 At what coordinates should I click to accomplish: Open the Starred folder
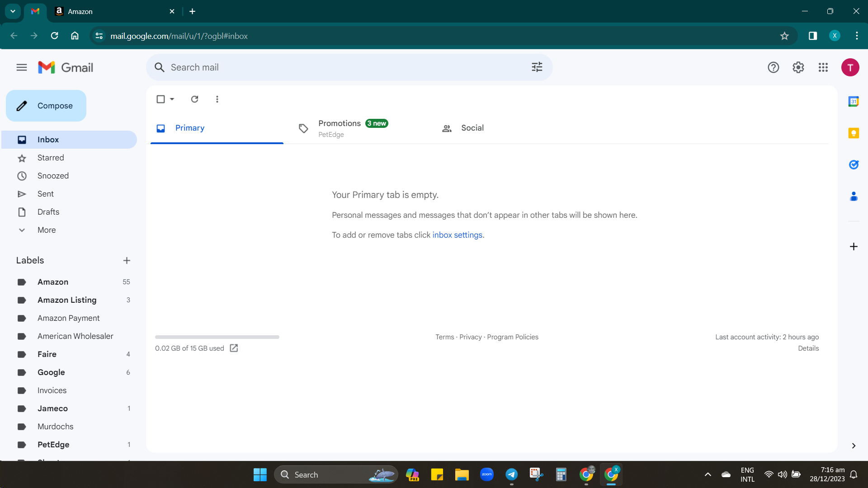[x=69, y=158]
